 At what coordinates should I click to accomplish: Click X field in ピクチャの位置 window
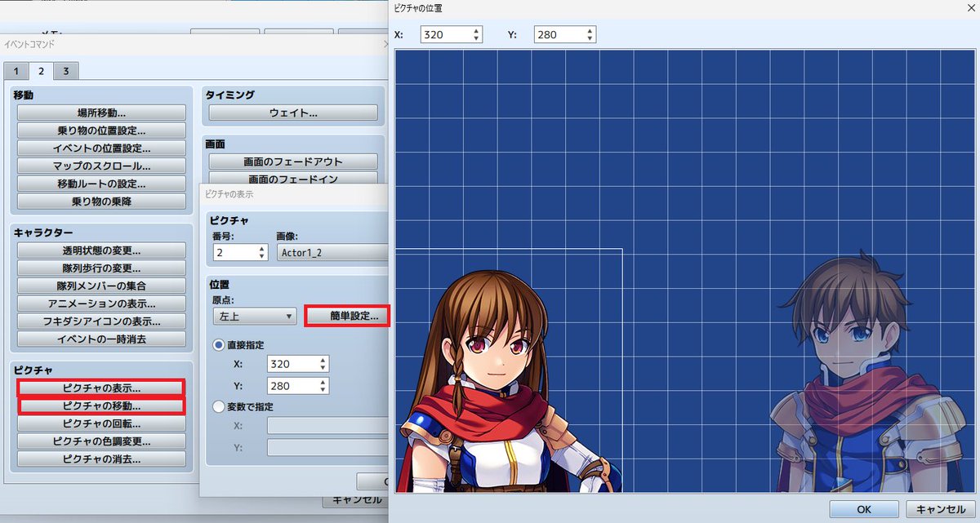pos(446,35)
